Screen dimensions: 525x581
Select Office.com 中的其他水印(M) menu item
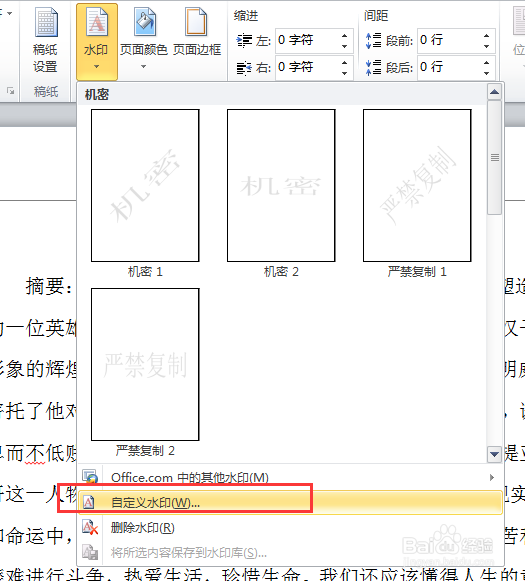click(290, 477)
